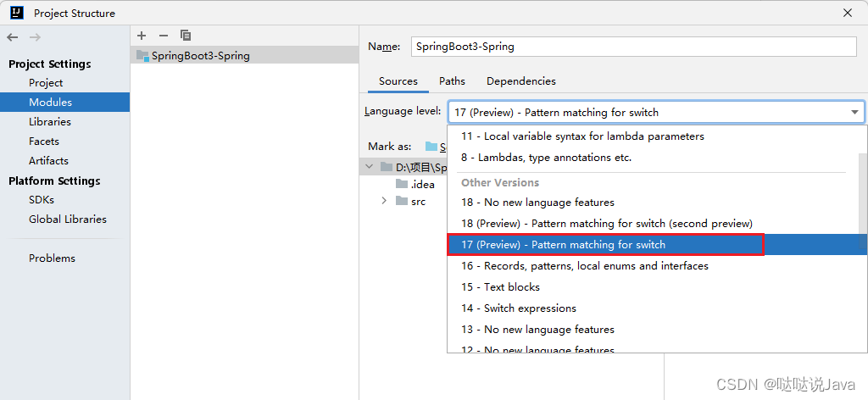
Task: Open the Facets settings
Action: pyautogui.click(x=44, y=141)
